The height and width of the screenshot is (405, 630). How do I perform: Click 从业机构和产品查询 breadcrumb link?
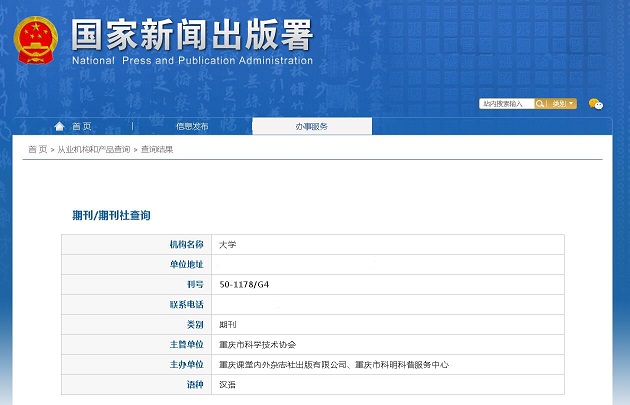click(x=93, y=149)
